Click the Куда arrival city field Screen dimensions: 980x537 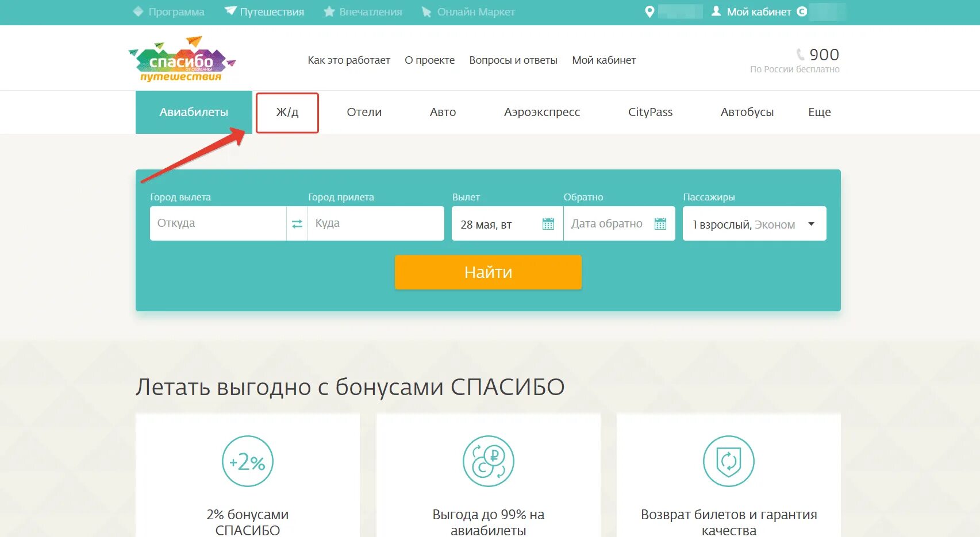click(376, 223)
